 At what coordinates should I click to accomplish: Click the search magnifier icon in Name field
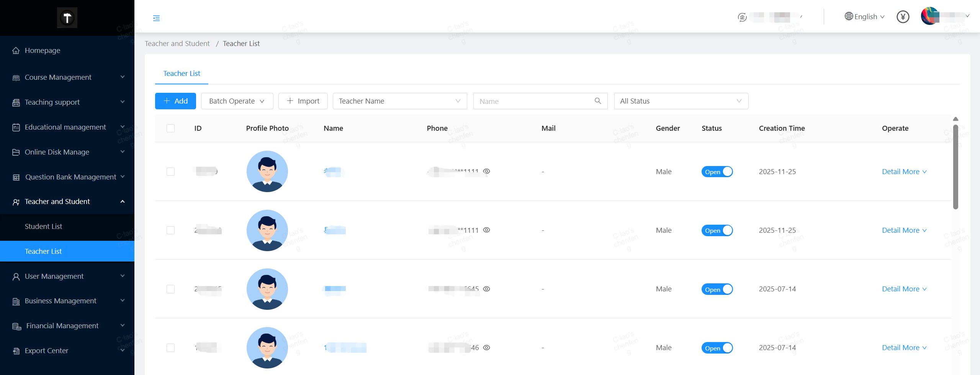pyautogui.click(x=597, y=101)
